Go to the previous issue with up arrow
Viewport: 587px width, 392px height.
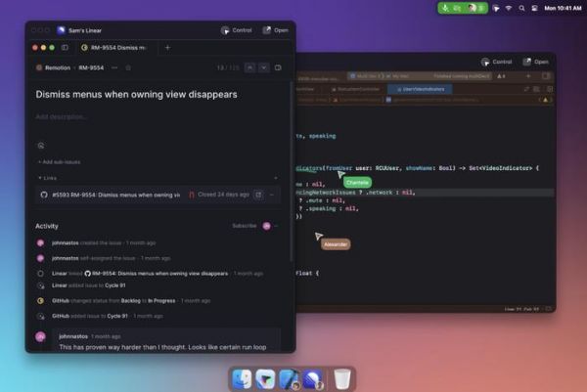[249, 67]
